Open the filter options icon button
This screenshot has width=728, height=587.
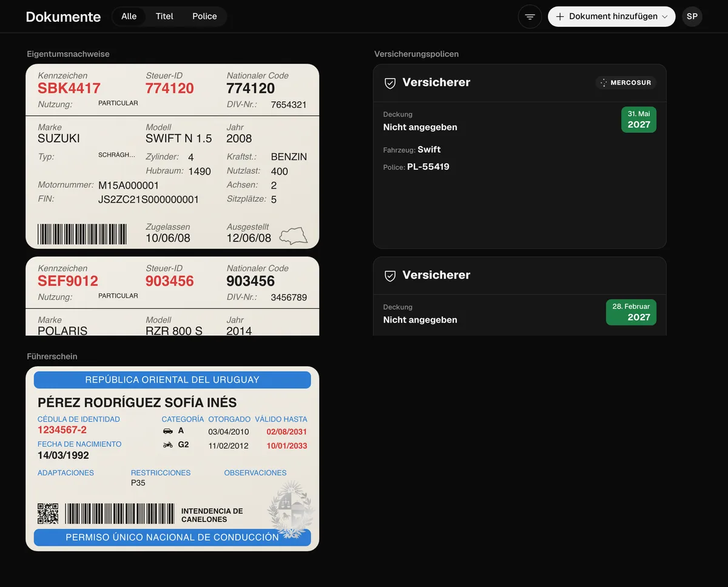530,17
